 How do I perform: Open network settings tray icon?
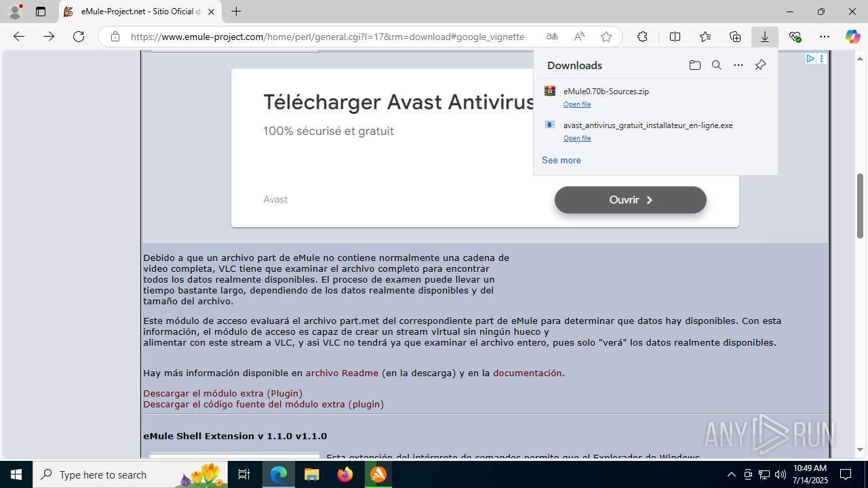764,474
